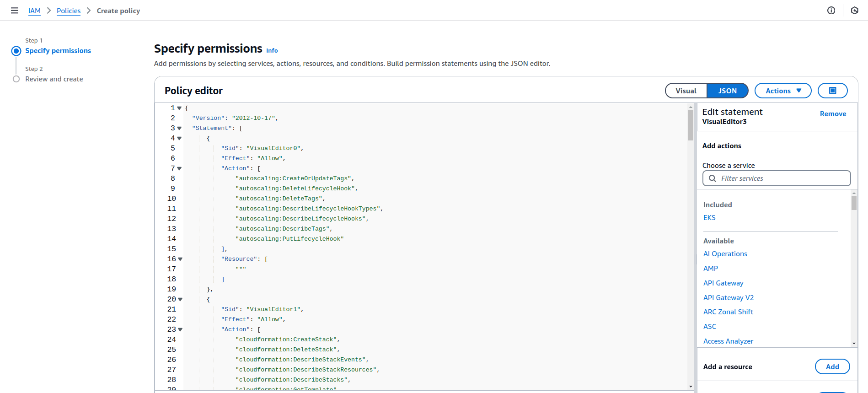Click cloudformation:DescribeStackResources line
Image resolution: width=868 pixels, height=393 pixels.
click(x=307, y=370)
